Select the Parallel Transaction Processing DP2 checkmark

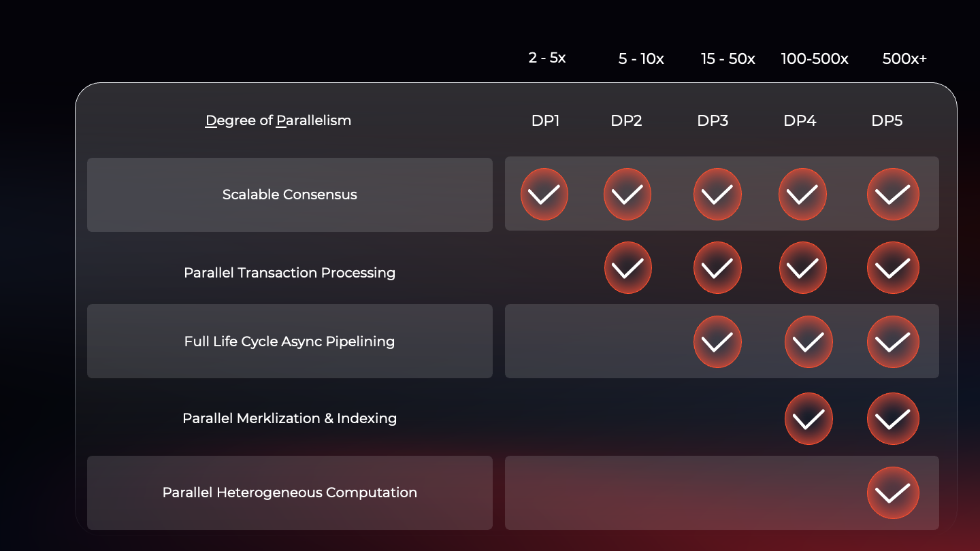pyautogui.click(x=627, y=268)
